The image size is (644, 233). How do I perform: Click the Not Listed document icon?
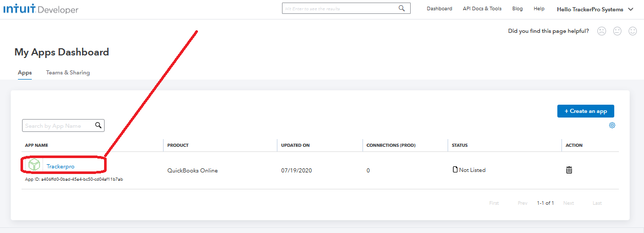455,170
